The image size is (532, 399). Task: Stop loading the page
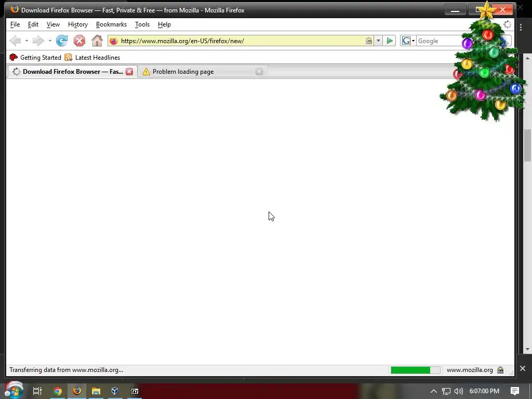79,41
